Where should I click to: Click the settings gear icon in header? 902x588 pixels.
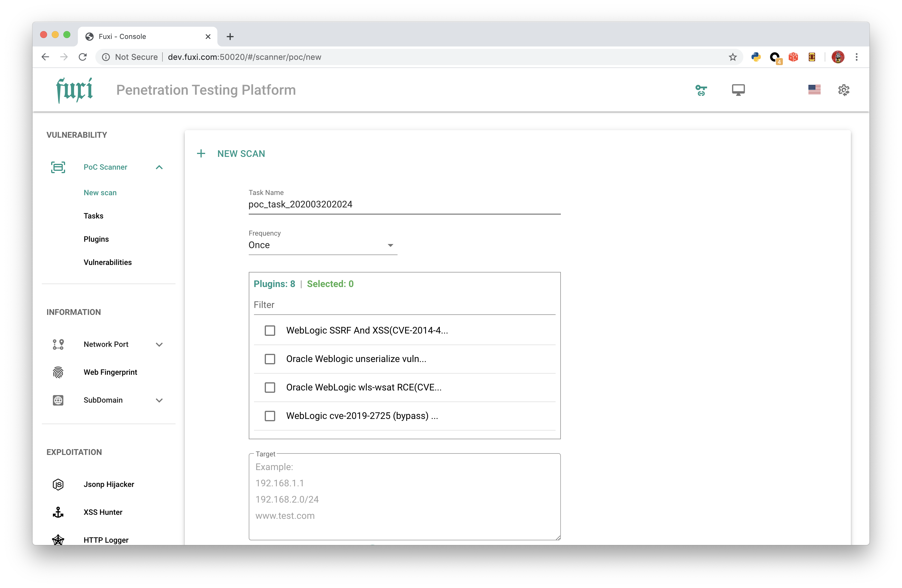[844, 90]
